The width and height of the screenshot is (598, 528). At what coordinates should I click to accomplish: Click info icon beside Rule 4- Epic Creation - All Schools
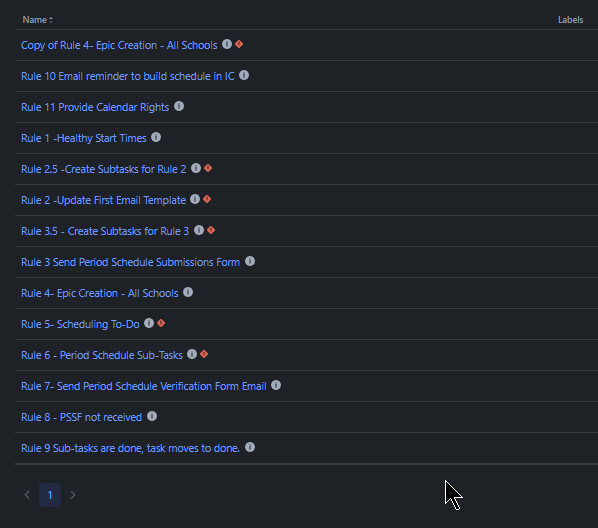pyautogui.click(x=188, y=292)
